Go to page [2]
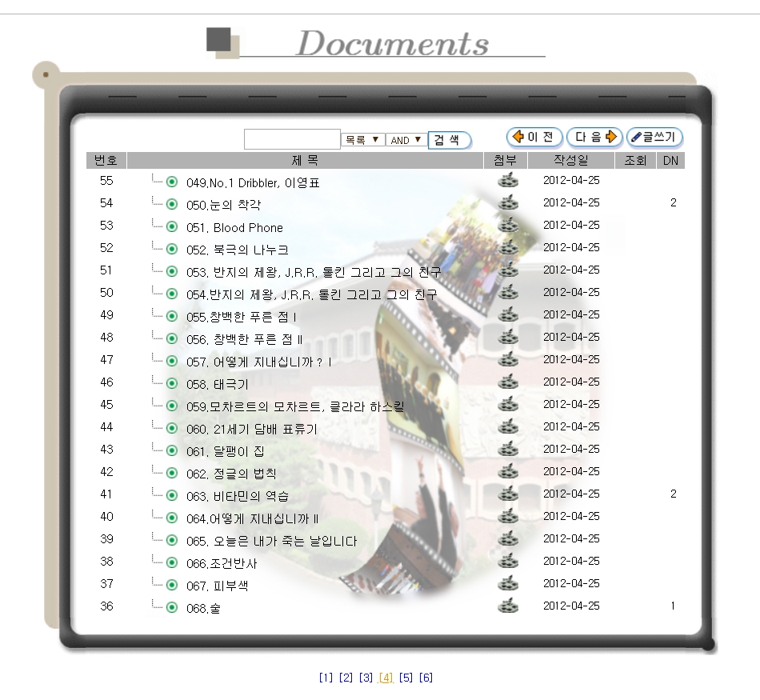The image size is (760, 700). [346, 678]
